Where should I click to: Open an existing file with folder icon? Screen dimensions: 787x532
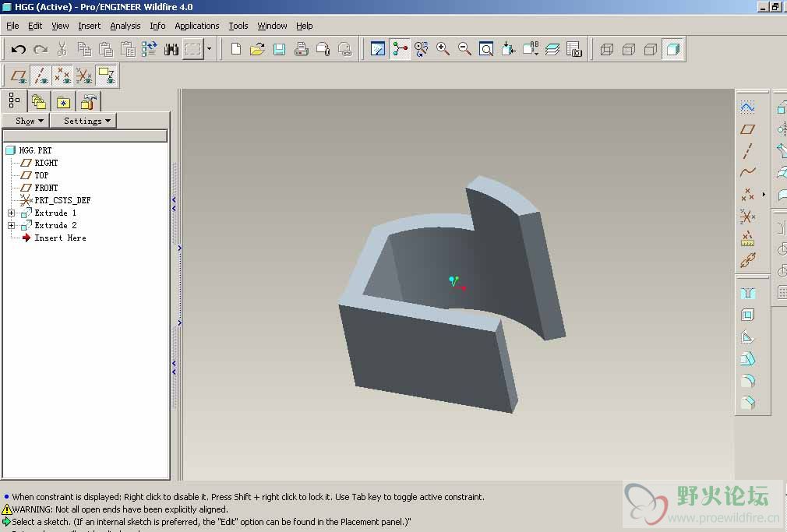(x=257, y=49)
